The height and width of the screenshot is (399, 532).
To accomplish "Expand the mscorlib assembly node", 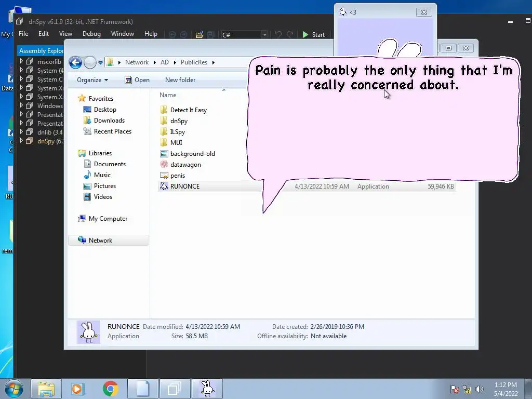I will pos(21,61).
